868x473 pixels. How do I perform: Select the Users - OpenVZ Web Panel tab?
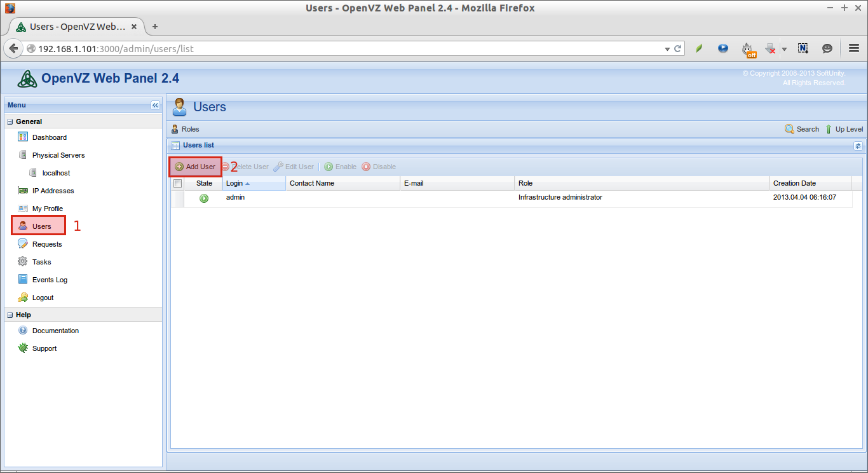point(76,27)
